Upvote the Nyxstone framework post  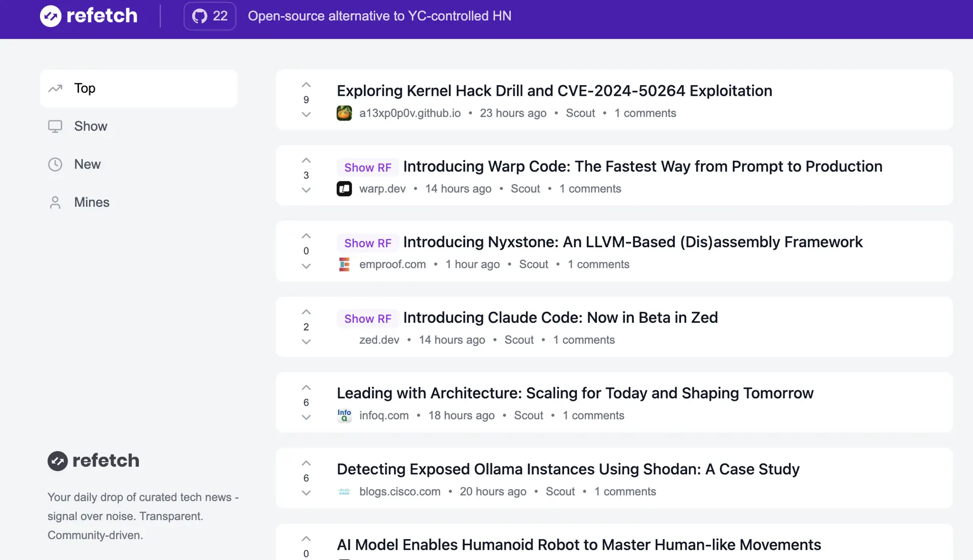306,236
